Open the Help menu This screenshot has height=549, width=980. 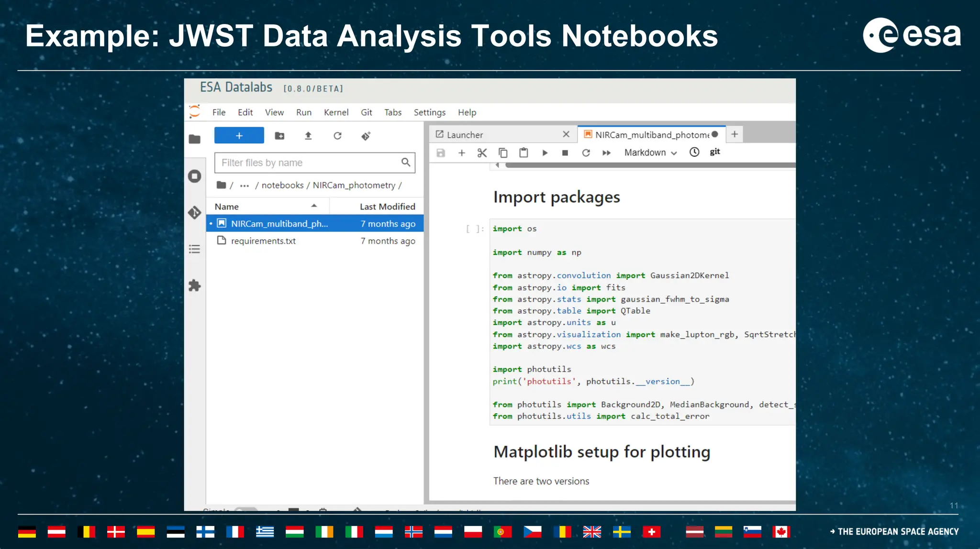[x=467, y=112]
